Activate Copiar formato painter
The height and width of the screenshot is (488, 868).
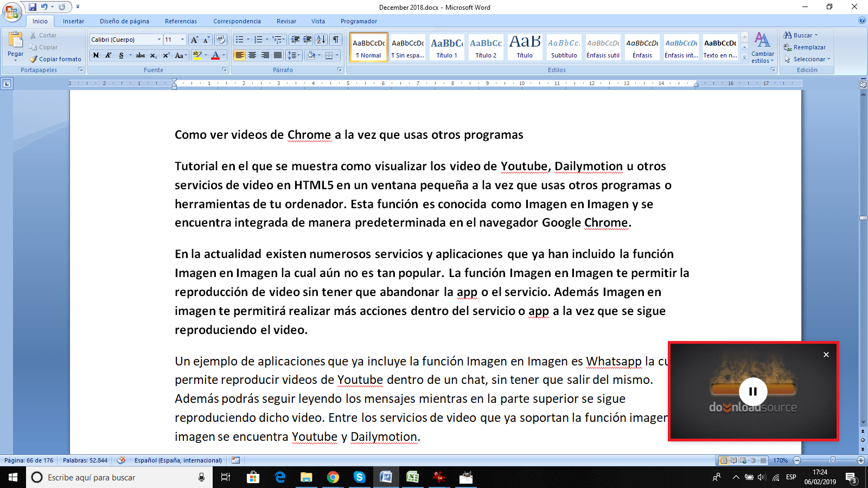coord(55,59)
